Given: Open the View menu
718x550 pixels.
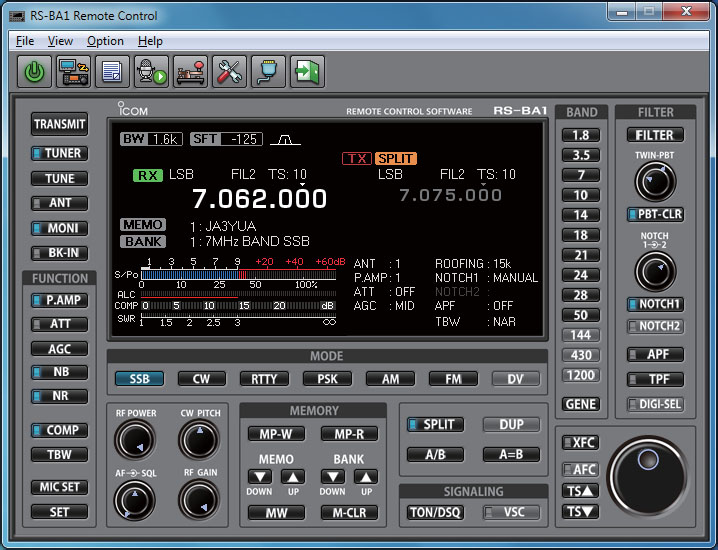Looking at the screenshot, I should coord(60,41).
